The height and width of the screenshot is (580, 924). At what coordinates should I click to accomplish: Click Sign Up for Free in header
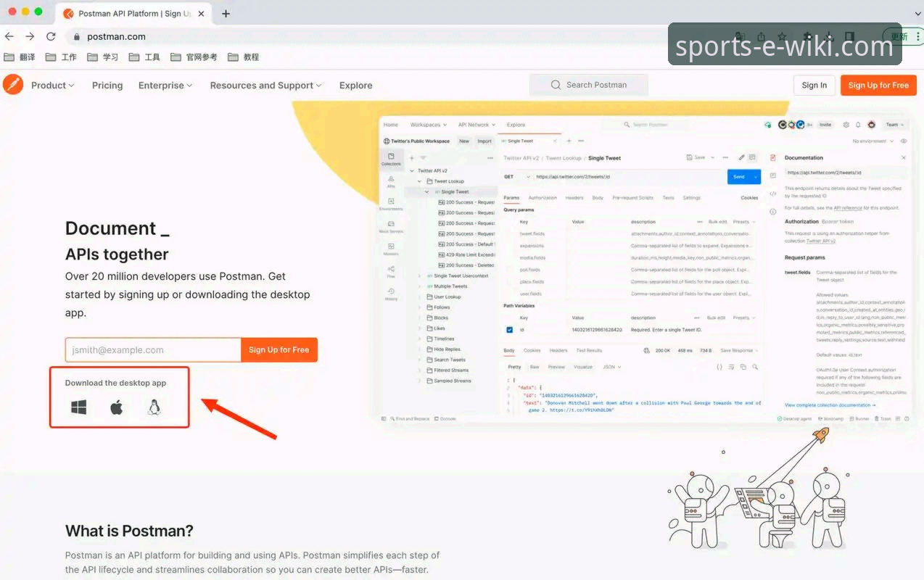click(x=878, y=86)
